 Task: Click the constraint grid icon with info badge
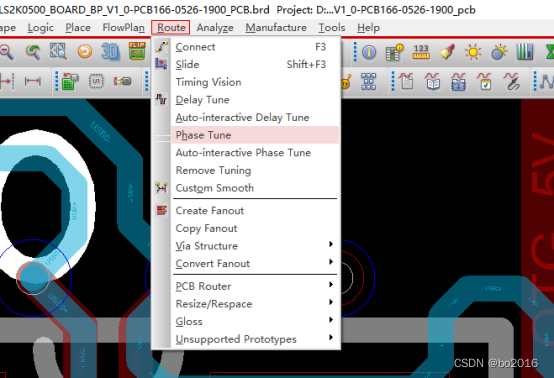395,52
